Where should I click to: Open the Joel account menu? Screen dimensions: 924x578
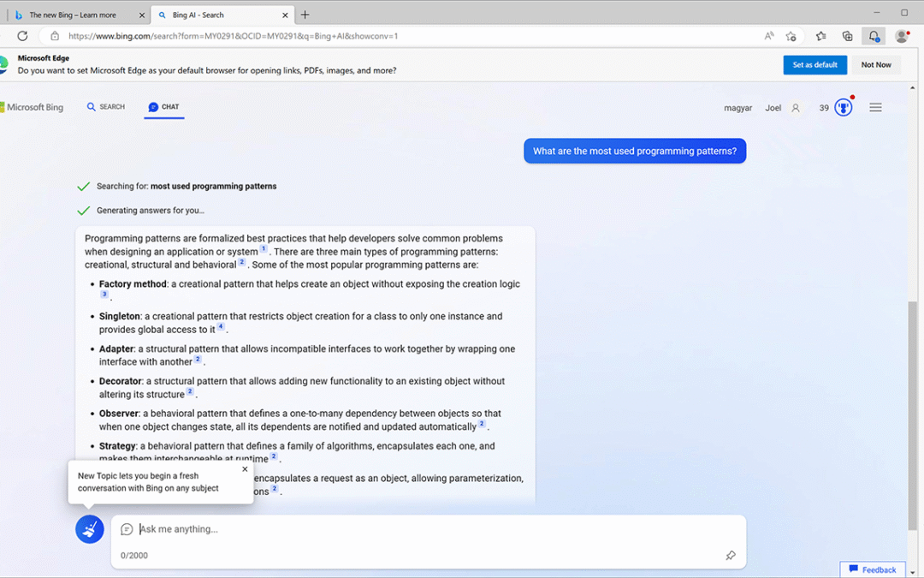(782, 108)
